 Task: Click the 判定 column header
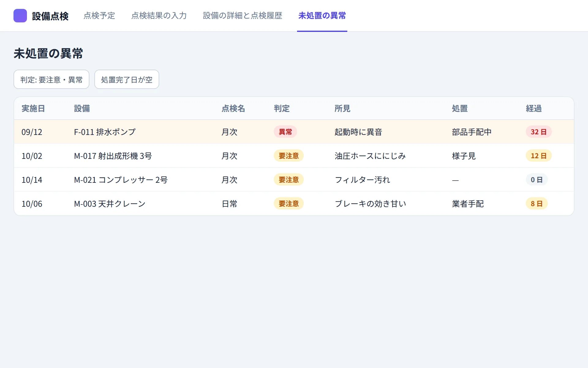[281, 108]
